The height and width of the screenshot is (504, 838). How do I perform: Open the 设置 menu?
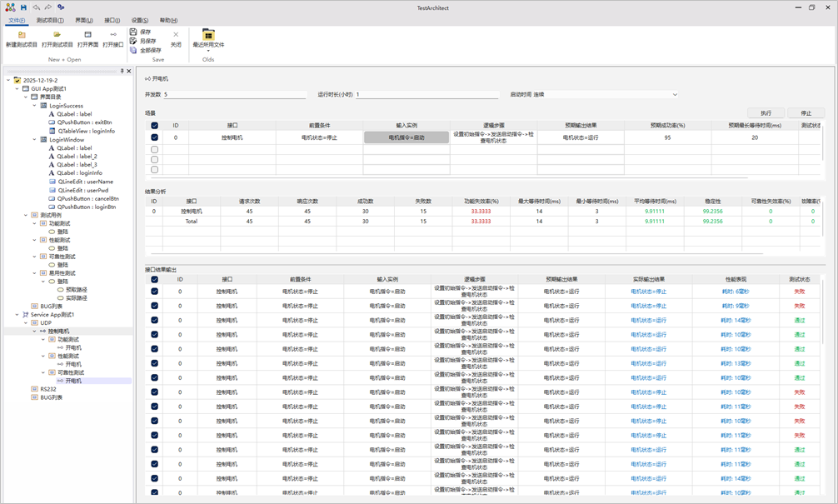tap(139, 21)
